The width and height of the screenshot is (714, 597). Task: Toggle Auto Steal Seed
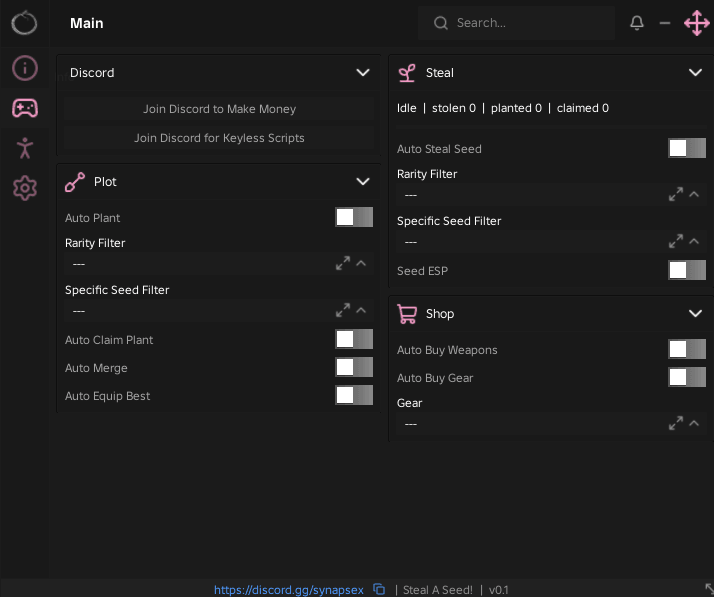click(687, 148)
